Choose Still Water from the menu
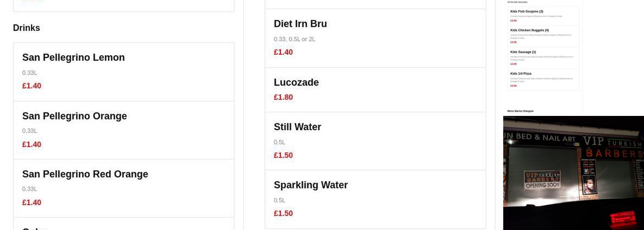 [x=297, y=127]
